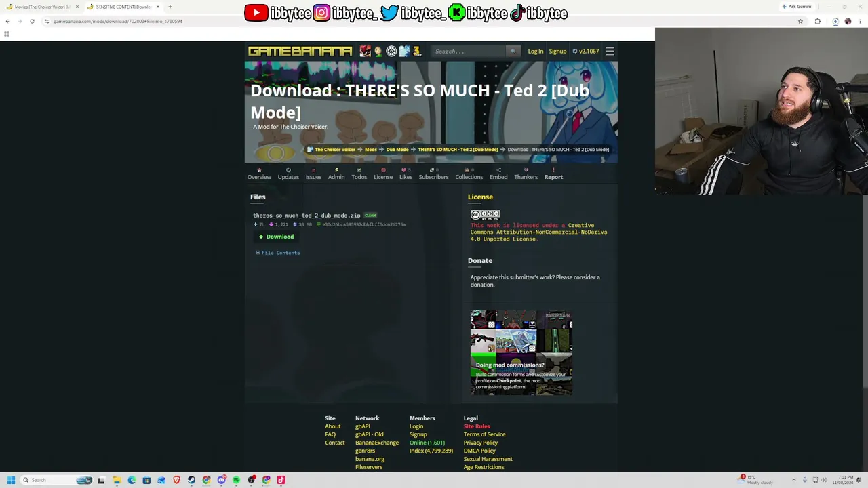Bookmark this page with the star icon
Screen dimensions: 868x488
tap(800, 21)
